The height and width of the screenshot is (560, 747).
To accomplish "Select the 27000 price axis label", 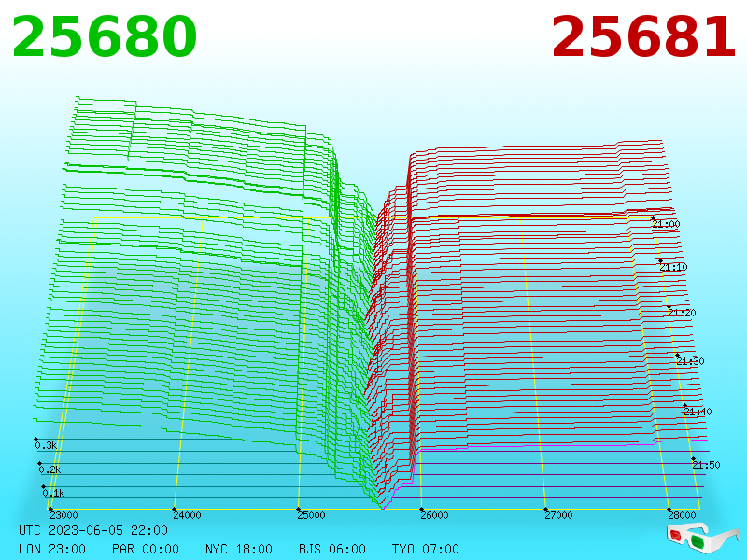I will [x=558, y=515].
